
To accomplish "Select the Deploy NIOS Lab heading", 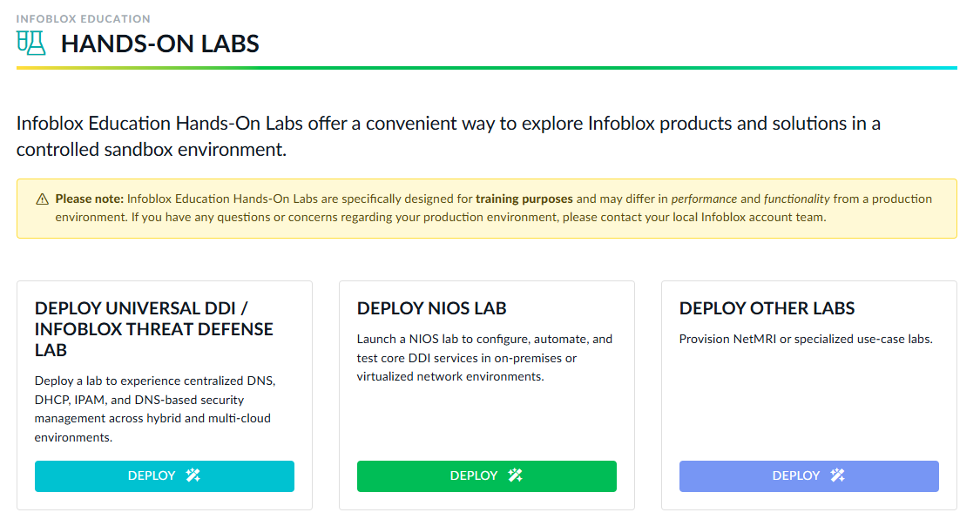I will click(x=431, y=308).
